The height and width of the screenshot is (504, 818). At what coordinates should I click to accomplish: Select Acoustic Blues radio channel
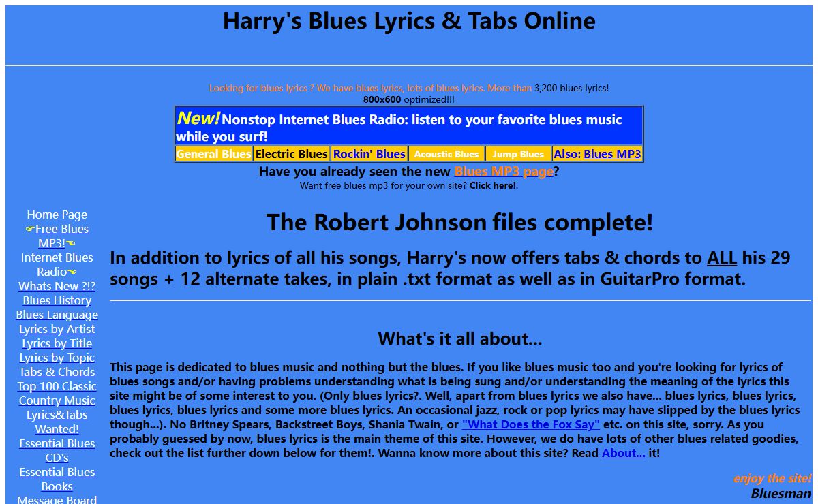446,154
